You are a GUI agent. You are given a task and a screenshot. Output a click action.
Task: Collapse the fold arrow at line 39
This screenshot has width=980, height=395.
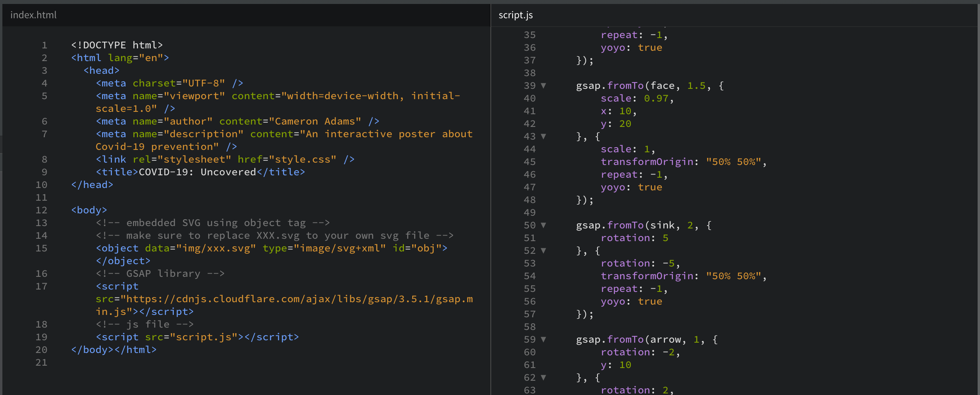pyautogui.click(x=544, y=86)
